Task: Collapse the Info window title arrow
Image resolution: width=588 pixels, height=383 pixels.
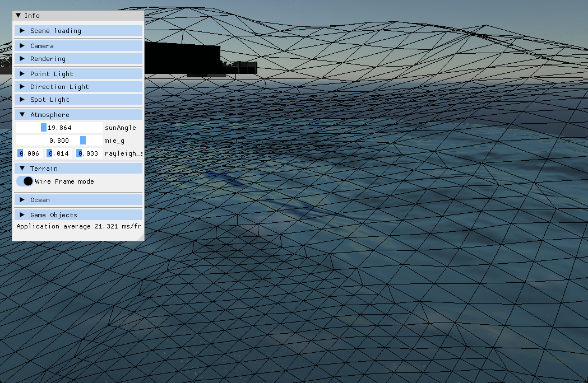Action: point(18,16)
